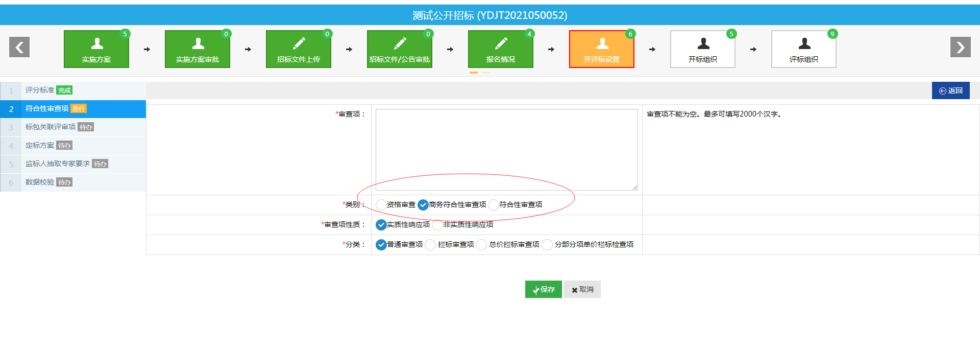This screenshot has height=345, width=980.
Task: Choose 非实质性响应项 radio button
Action: 437,225
